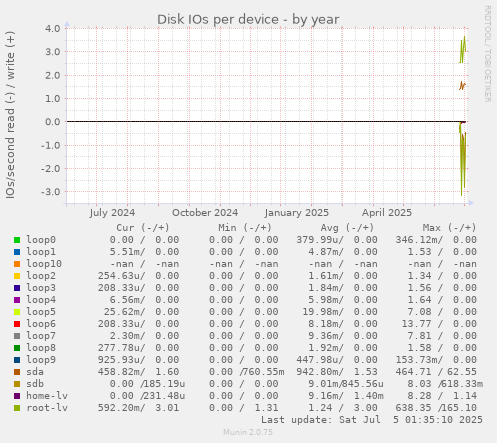
Task: Click the Last update timestamp
Action: click(x=372, y=420)
